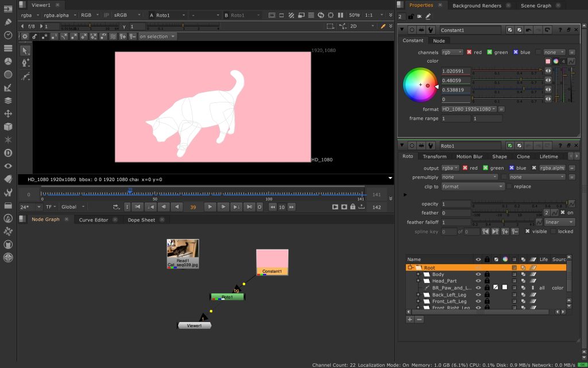Uncheck the red channel in Constant1

(469, 52)
